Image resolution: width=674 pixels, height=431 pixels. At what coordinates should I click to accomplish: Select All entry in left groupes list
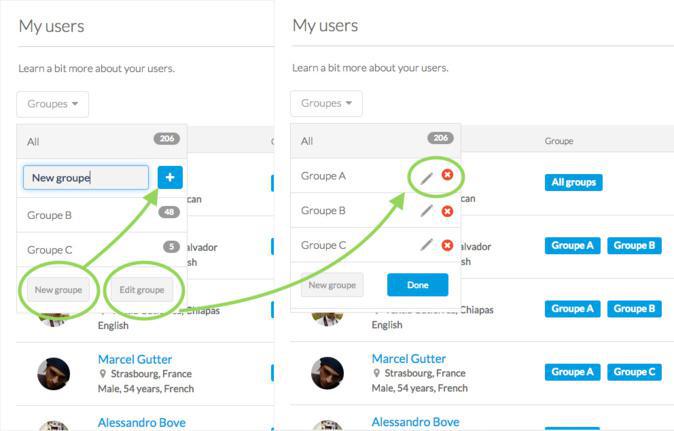point(34,142)
